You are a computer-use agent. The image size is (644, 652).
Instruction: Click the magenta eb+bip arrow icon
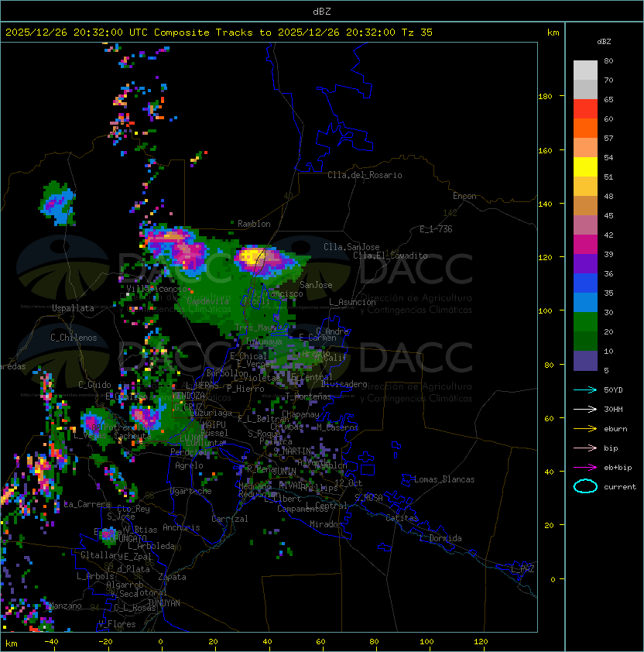click(x=585, y=468)
